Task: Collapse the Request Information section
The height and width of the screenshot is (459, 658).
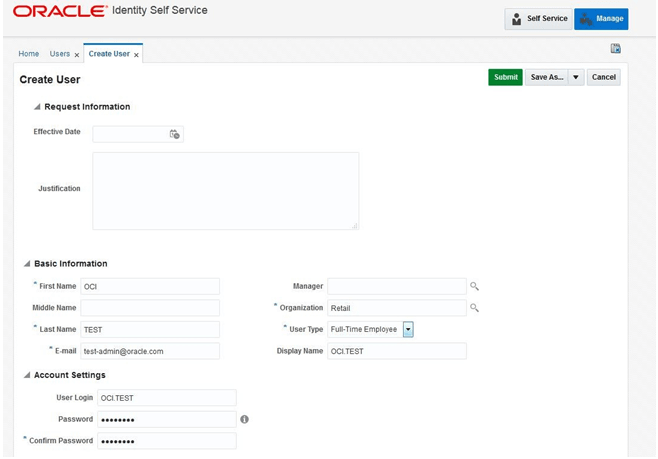Action: point(37,107)
